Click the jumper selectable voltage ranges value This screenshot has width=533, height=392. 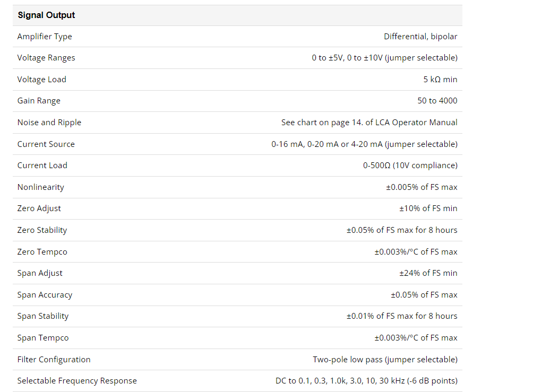[x=384, y=58]
